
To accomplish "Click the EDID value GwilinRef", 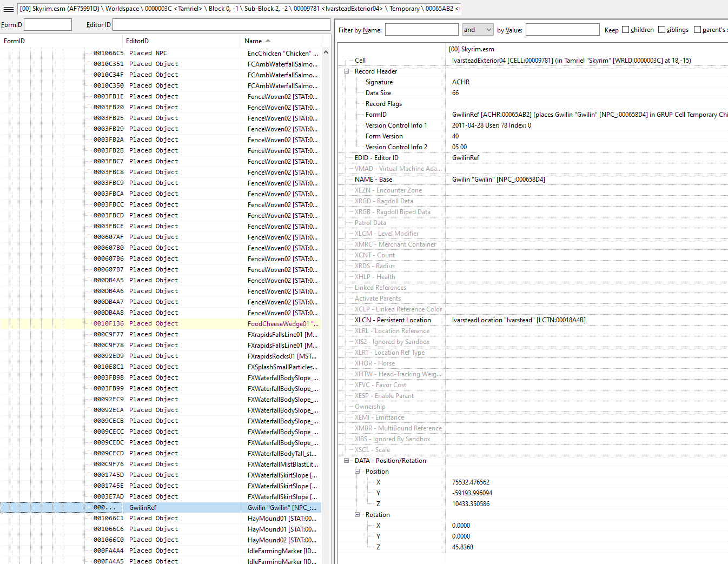I will 466,158.
